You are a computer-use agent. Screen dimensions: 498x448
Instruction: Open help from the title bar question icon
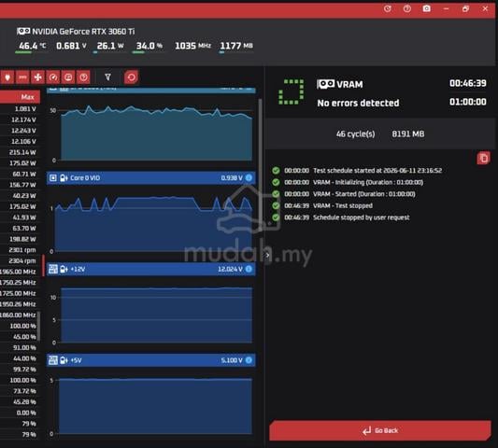pos(406,9)
